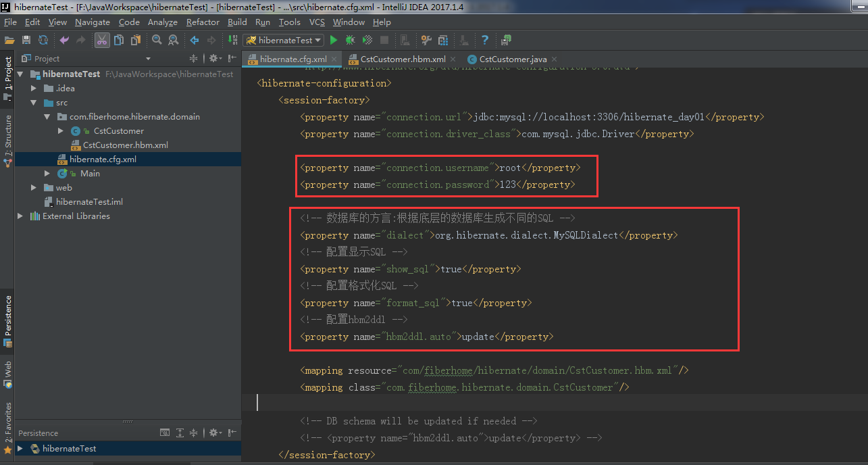Open the Refactor menu

coord(203,22)
